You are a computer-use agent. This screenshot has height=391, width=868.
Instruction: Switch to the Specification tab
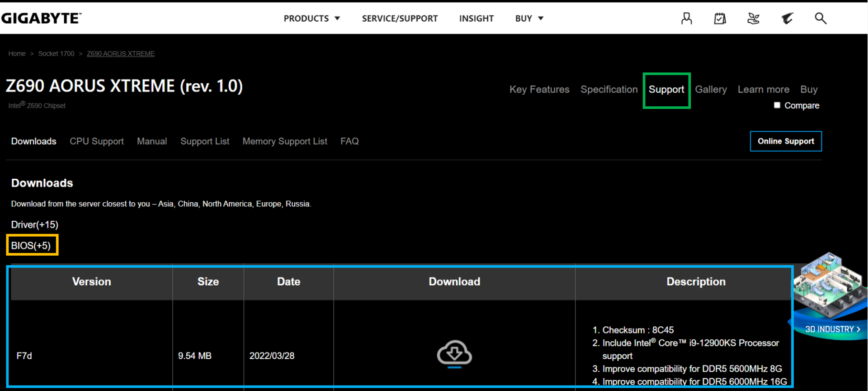609,90
